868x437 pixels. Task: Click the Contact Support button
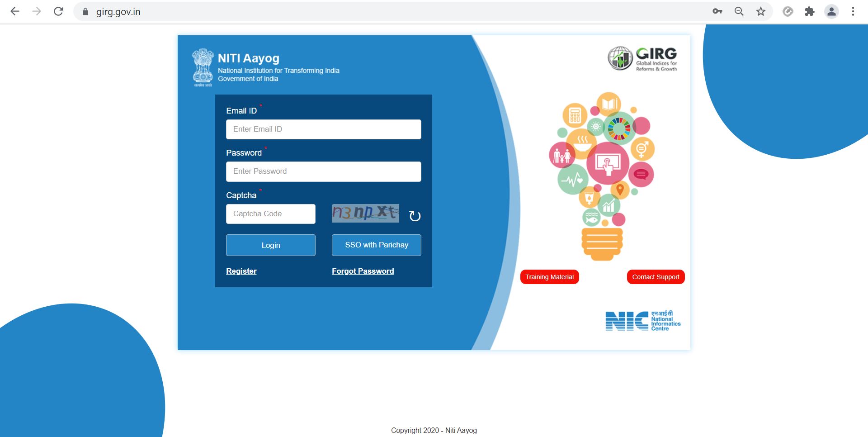(656, 277)
